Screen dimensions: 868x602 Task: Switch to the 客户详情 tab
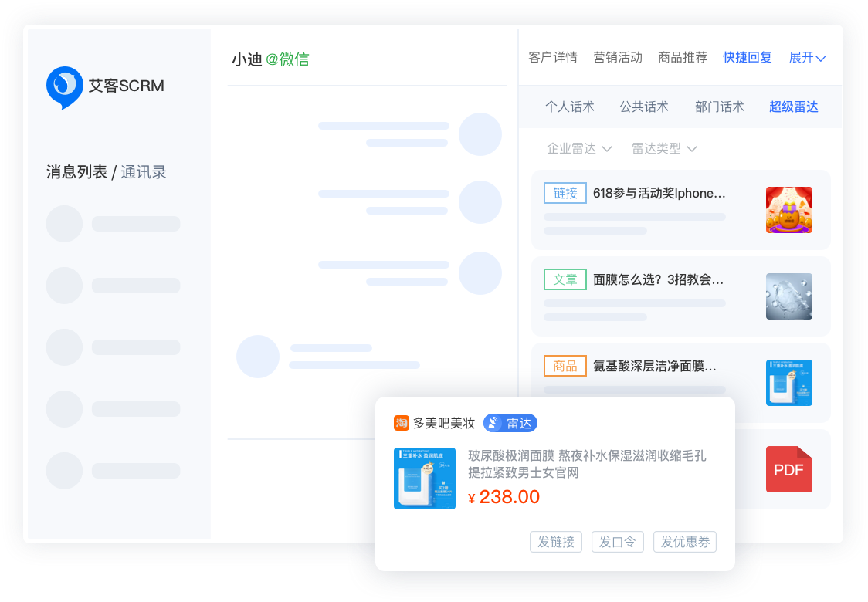[x=553, y=58]
